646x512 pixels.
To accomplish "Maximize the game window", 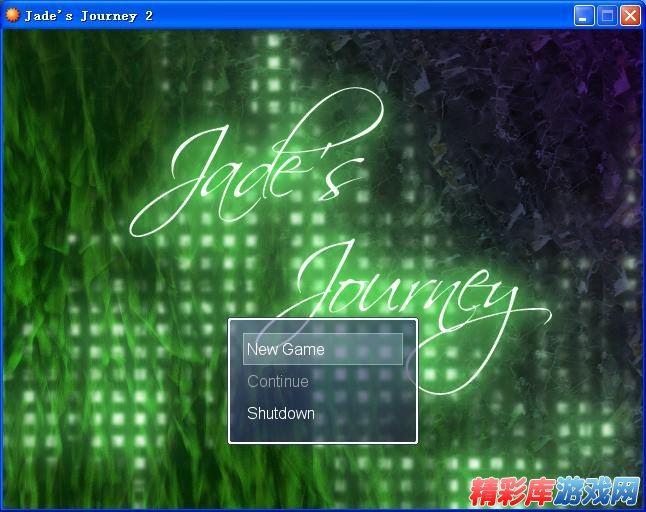I will tap(607, 15).
